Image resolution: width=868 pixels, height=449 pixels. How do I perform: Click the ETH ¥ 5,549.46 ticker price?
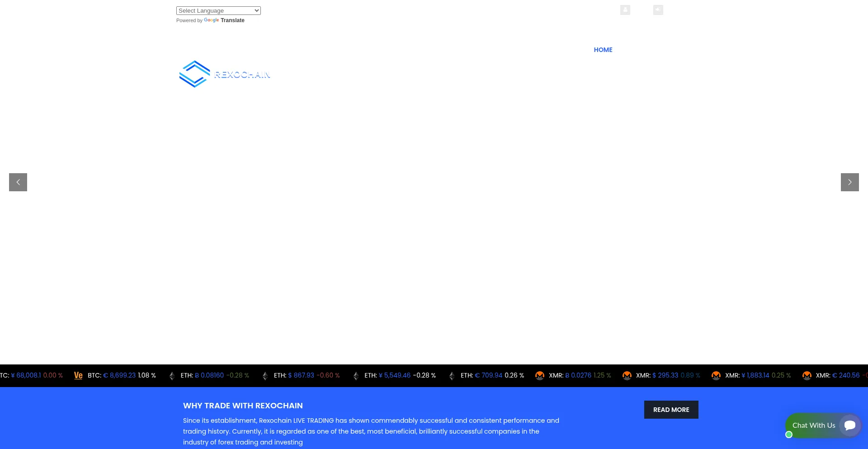(395, 375)
